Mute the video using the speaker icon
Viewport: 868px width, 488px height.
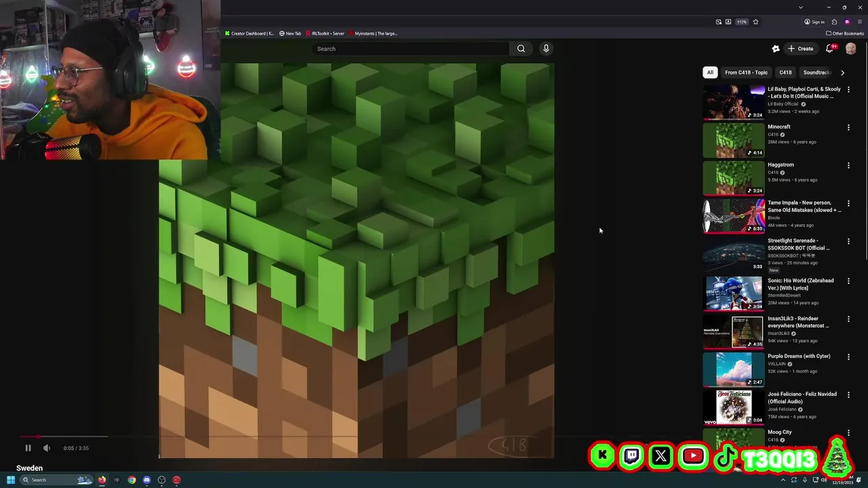click(x=47, y=448)
